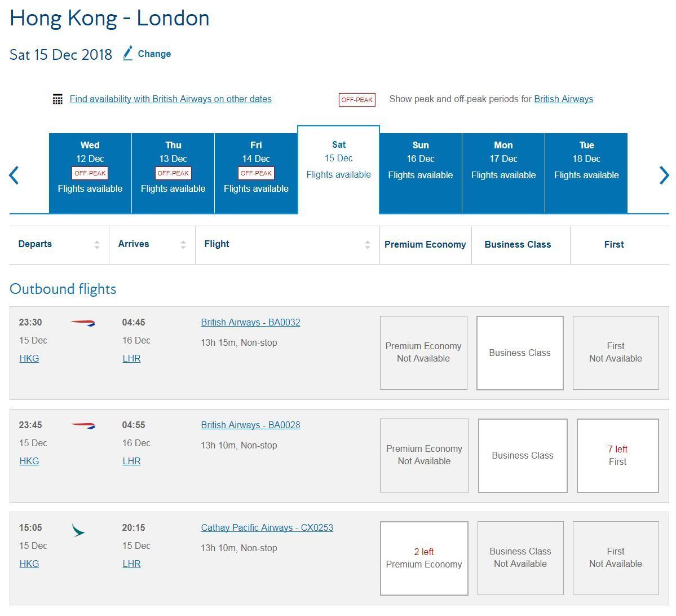Viewport: 676px width, 616px height.
Task: Select the 7 left First option on BA0028
Action: click(617, 456)
